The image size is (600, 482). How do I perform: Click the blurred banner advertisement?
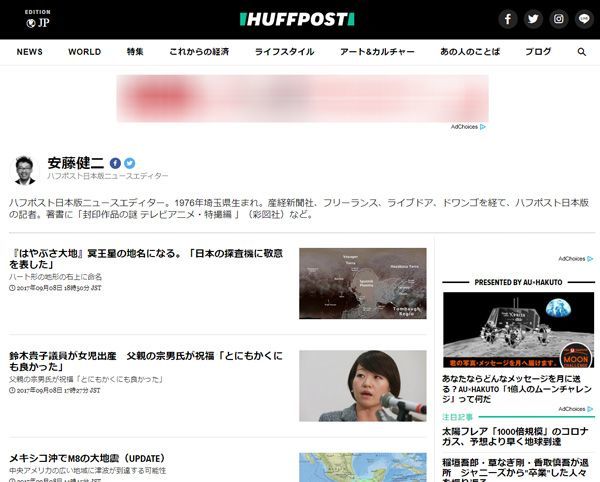point(303,99)
